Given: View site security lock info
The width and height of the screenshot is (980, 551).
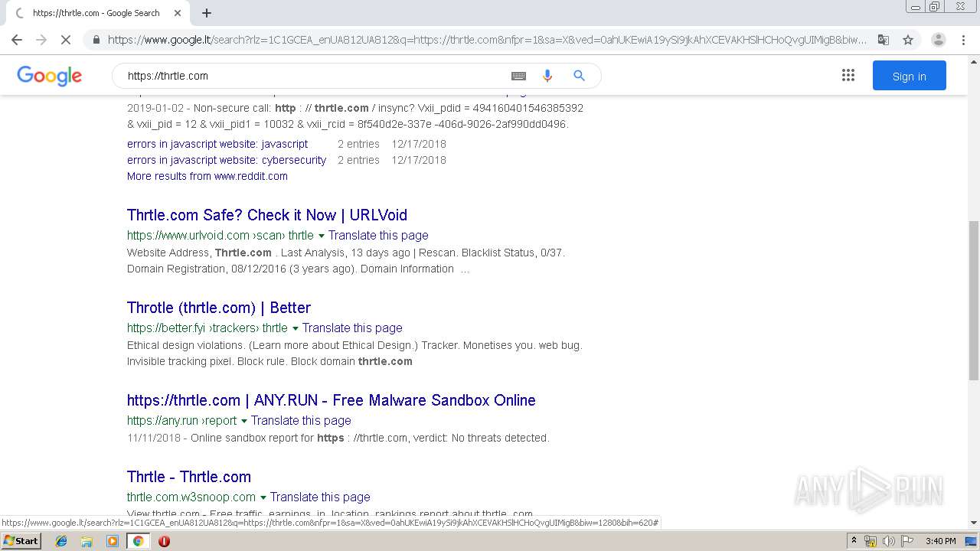Looking at the screenshot, I should 96,40.
